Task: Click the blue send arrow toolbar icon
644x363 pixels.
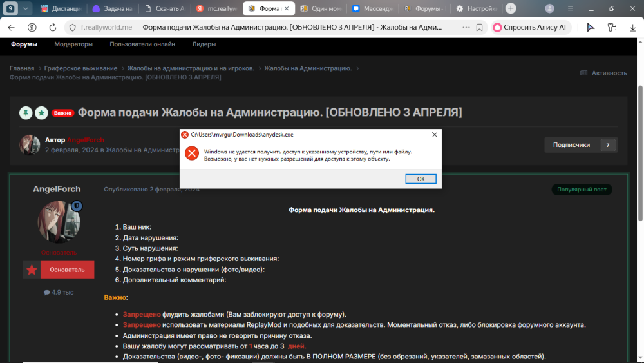Action: click(x=591, y=27)
